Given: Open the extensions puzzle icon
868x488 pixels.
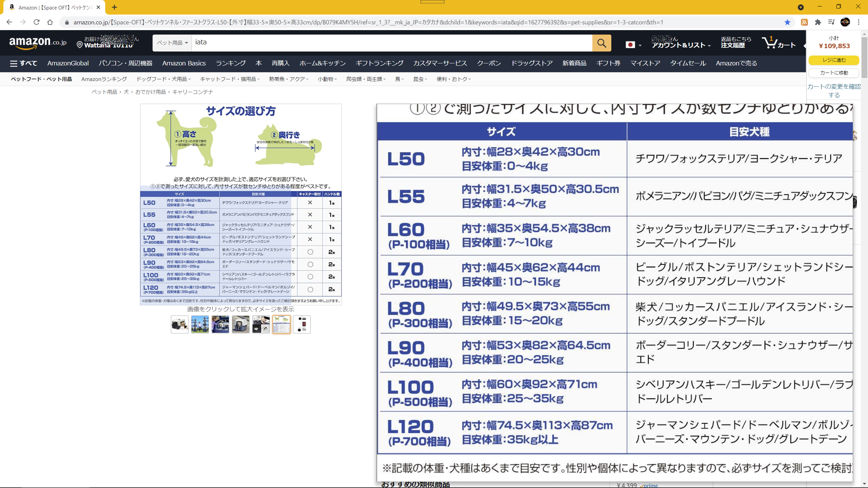Looking at the screenshot, I should pos(818,22).
